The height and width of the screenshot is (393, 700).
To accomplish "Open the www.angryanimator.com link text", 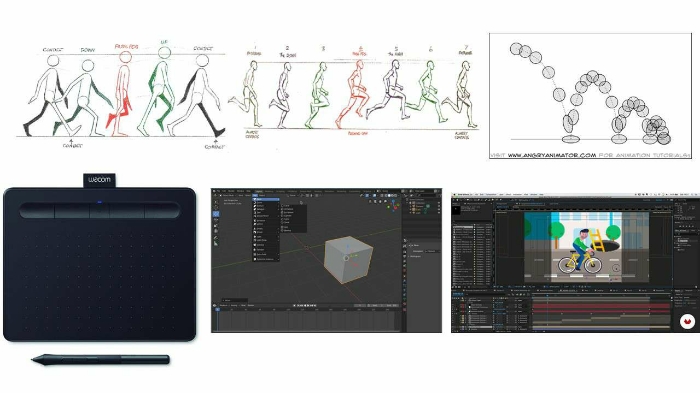I will pos(552,155).
